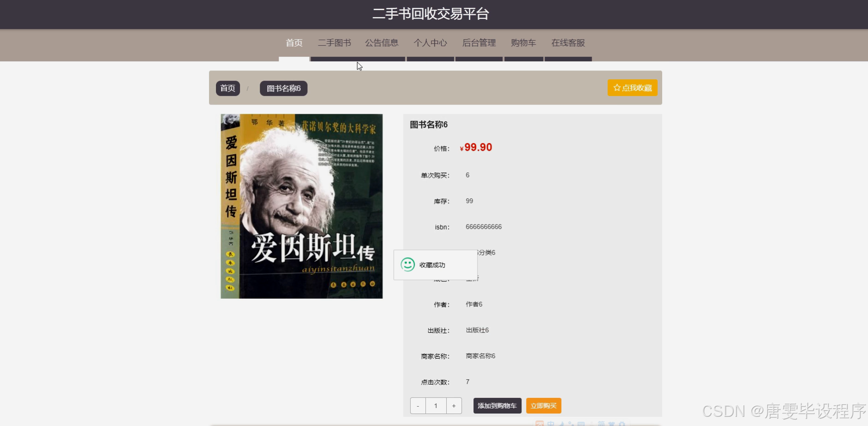Click the 收藏成功 toast message text

[432, 265]
